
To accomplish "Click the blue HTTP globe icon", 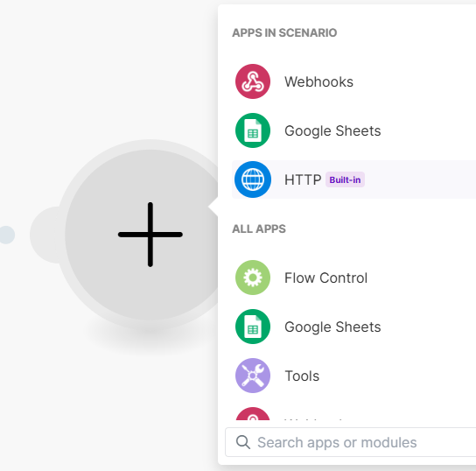I will point(253,179).
